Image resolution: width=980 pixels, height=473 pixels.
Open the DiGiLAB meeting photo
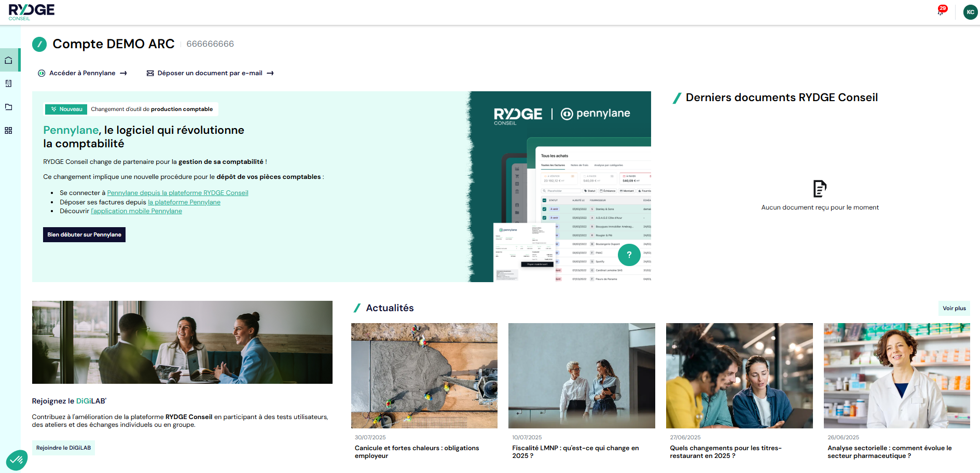[x=182, y=342]
